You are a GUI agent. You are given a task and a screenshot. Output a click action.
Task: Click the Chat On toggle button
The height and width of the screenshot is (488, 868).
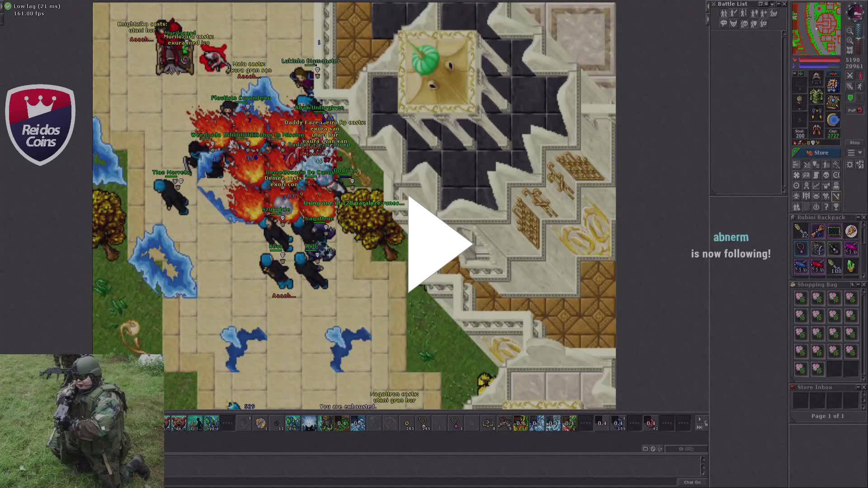(692, 482)
